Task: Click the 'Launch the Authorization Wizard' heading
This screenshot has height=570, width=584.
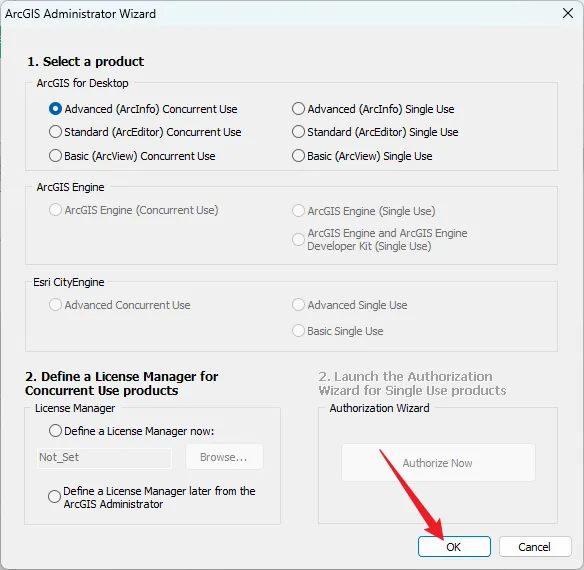Action: 412,383
